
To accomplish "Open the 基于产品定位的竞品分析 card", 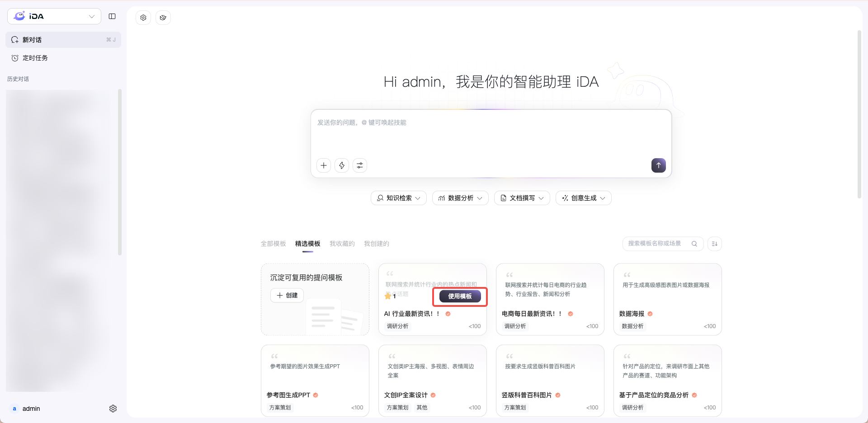I will coord(668,381).
